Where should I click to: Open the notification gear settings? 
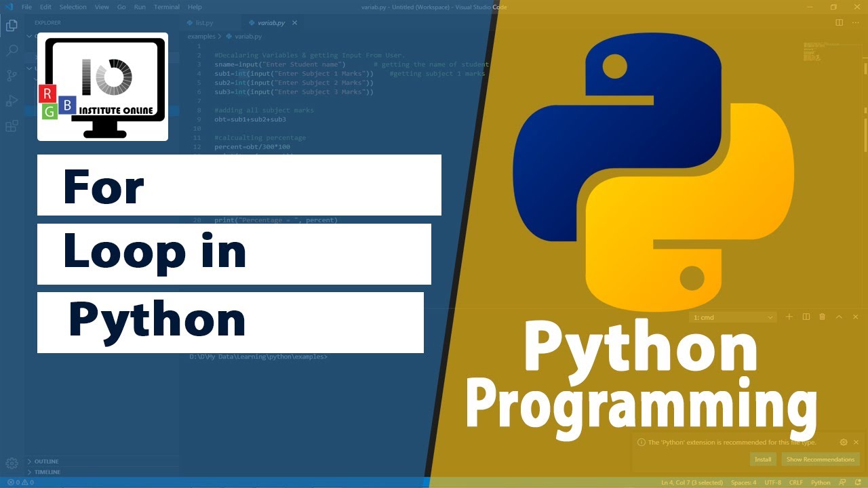tap(844, 442)
